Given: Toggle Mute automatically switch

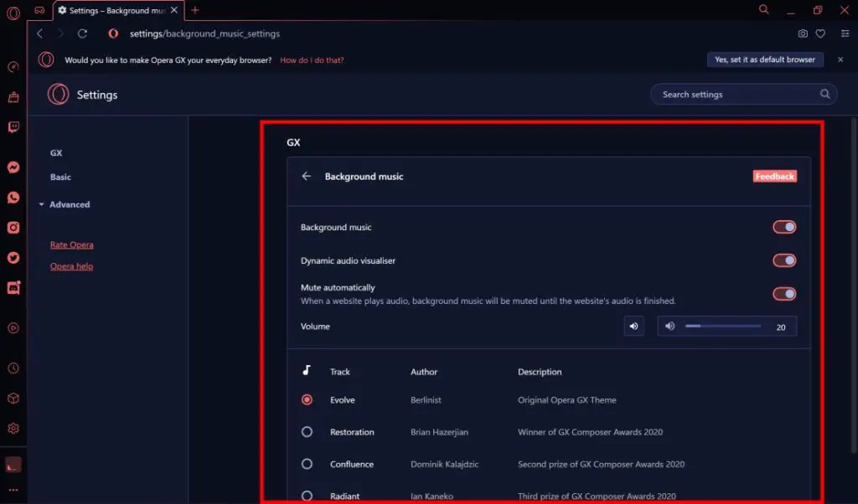Looking at the screenshot, I should [x=784, y=294].
